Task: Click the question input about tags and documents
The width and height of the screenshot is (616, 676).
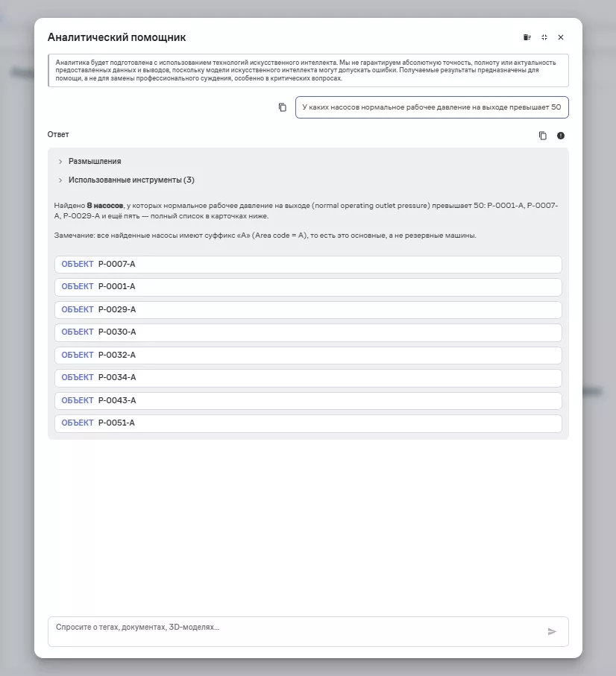Action: 308,631
